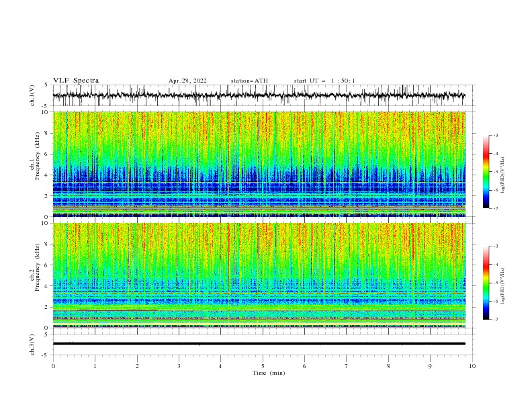
Task: Click the ch.1 spectrogram color bar
Action: point(486,171)
